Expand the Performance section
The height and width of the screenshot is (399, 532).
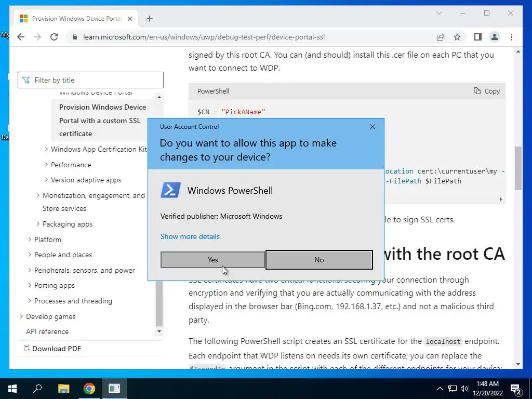[x=46, y=165]
